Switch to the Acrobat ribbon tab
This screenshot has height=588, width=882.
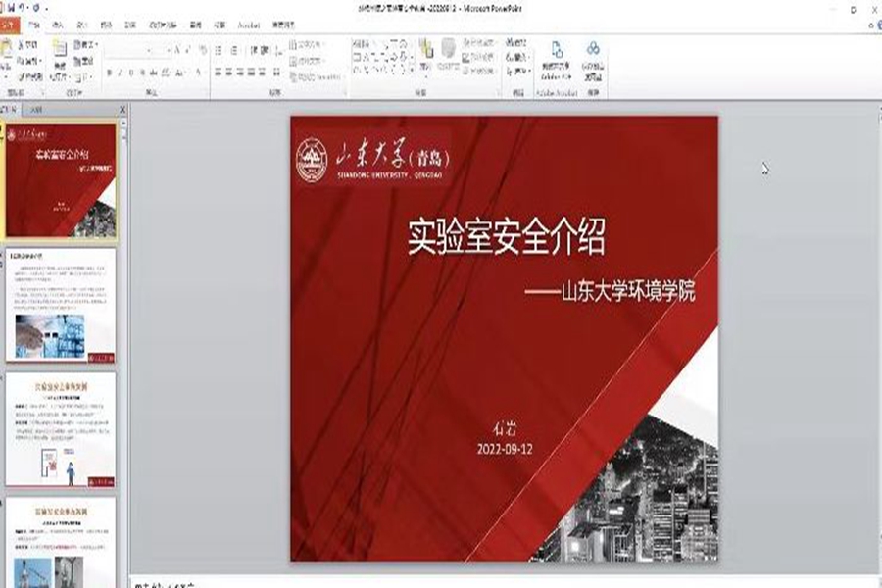pyautogui.click(x=249, y=24)
